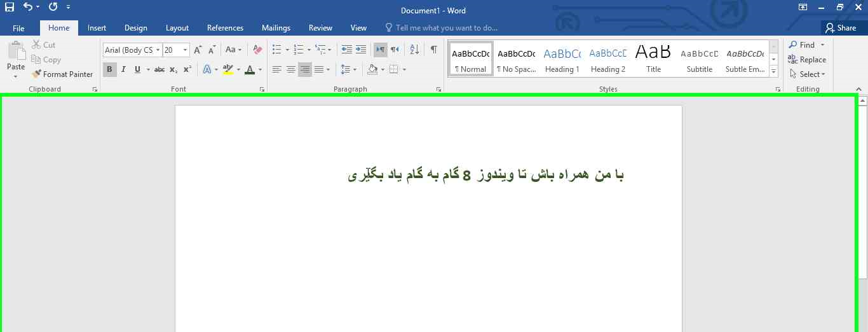868x332 pixels.
Task: Click the Save icon in title bar
Action: click(9, 7)
